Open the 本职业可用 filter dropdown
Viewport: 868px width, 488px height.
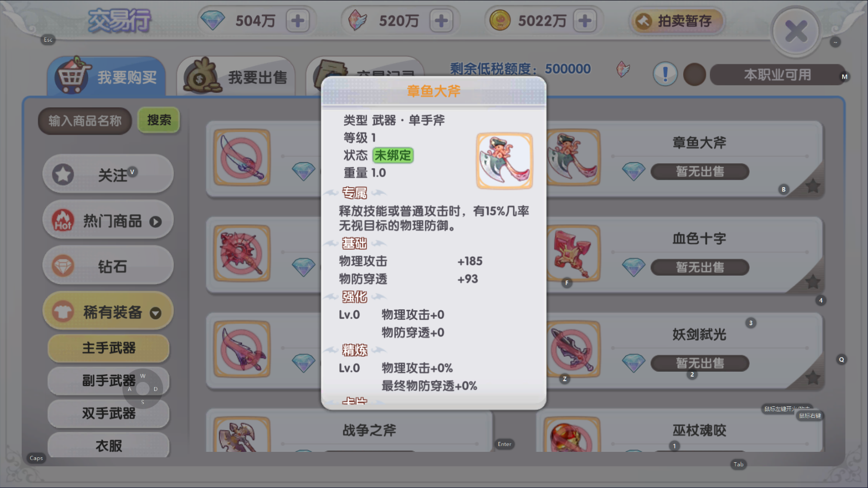pos(777,75)
